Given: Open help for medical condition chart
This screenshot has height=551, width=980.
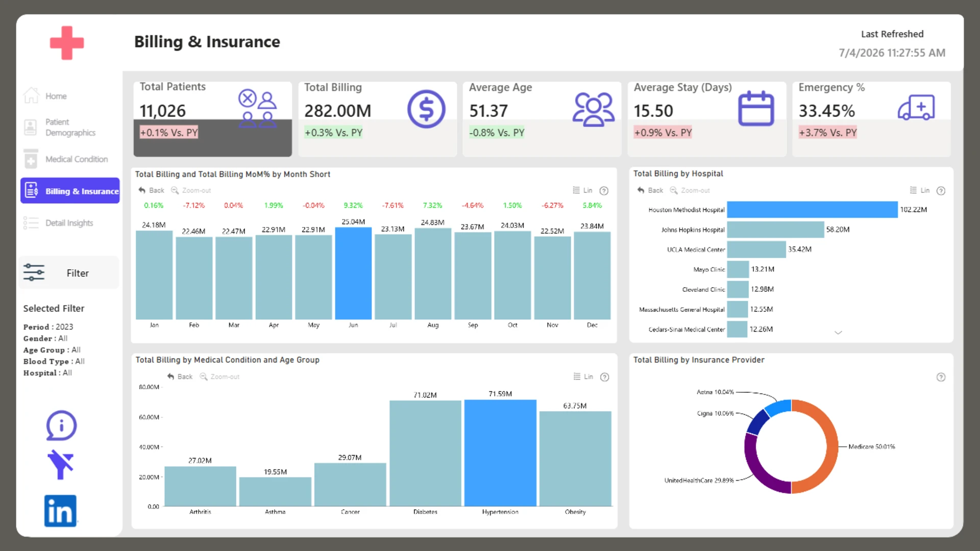Looking at the screenshot, I should click(x=605, y=377).
